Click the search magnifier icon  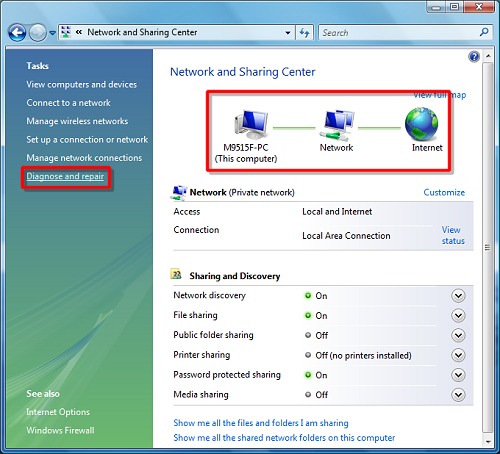pos(484,32)
